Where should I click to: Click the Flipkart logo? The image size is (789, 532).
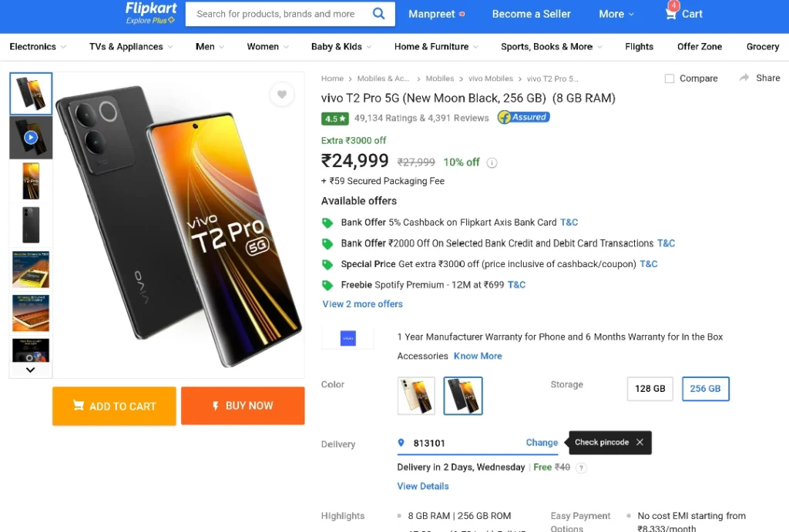pyautogui.click(x=150, y=13)
